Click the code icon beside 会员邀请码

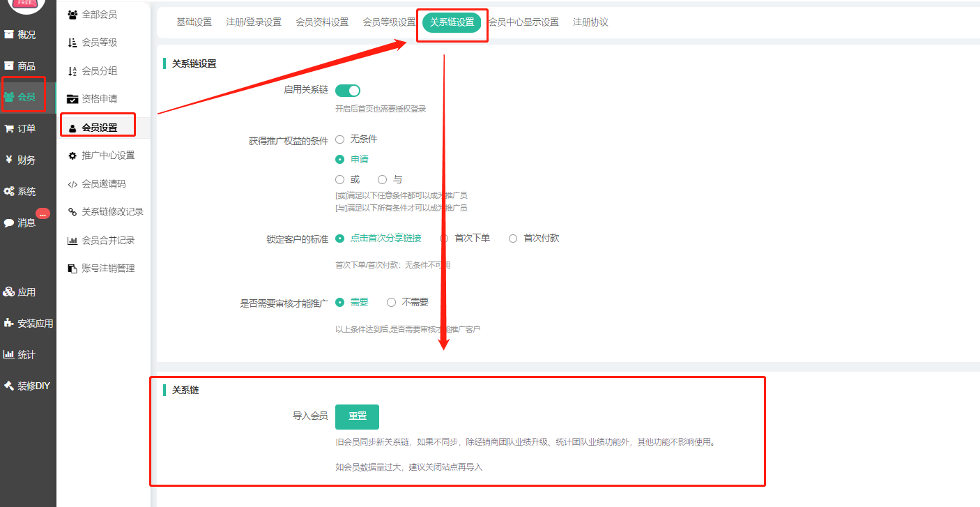click(x=72, y=184)
